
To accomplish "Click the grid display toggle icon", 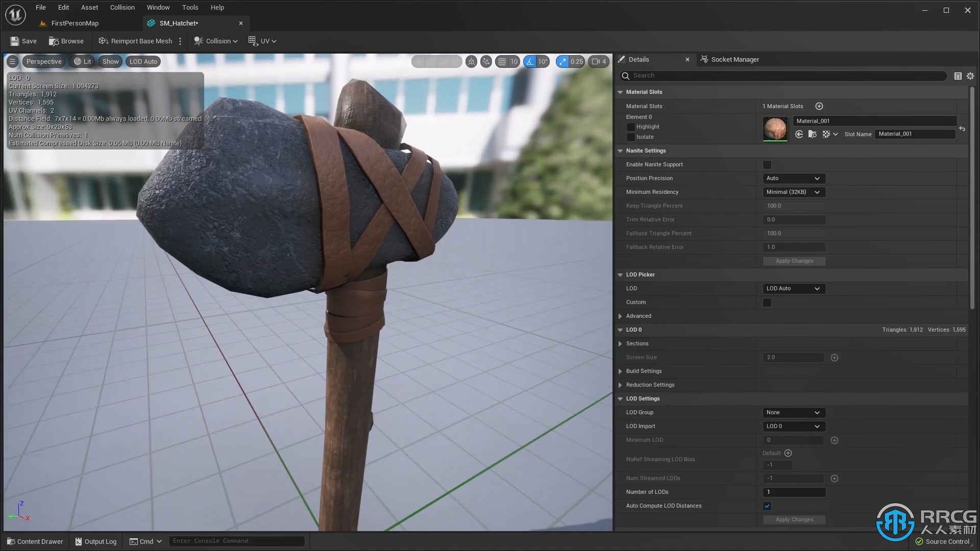I will [502, 61].
